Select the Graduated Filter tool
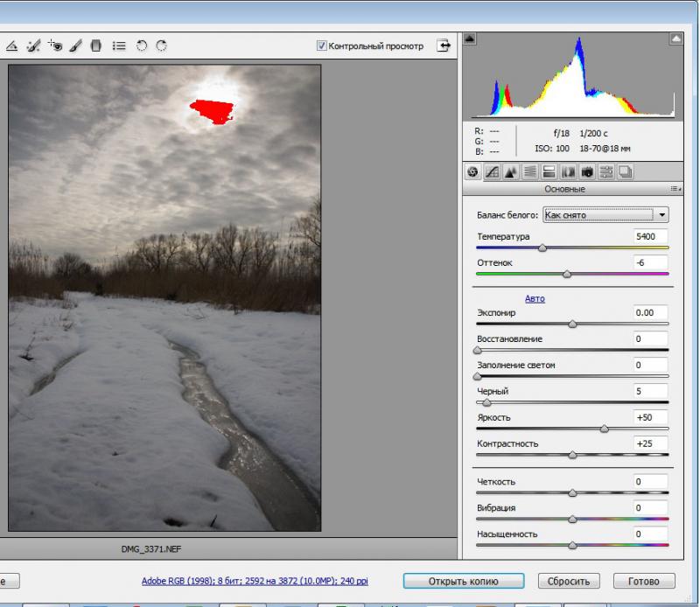The width and height of the screenshot is (700, 607). [96, 45]
